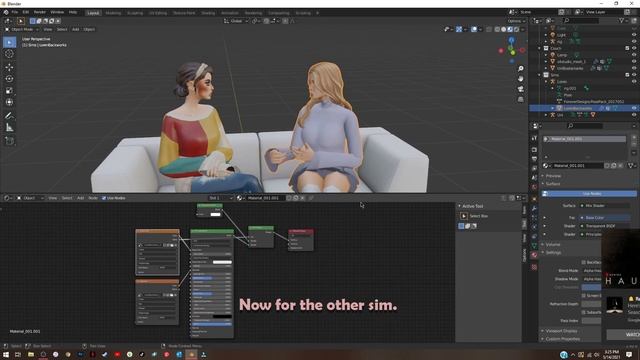Hide the Lamp object in outliner

(x=634, y=55)
